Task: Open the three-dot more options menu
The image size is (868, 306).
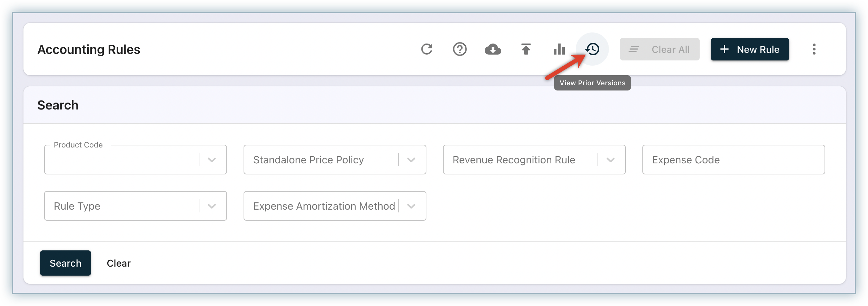Action: 814,49
